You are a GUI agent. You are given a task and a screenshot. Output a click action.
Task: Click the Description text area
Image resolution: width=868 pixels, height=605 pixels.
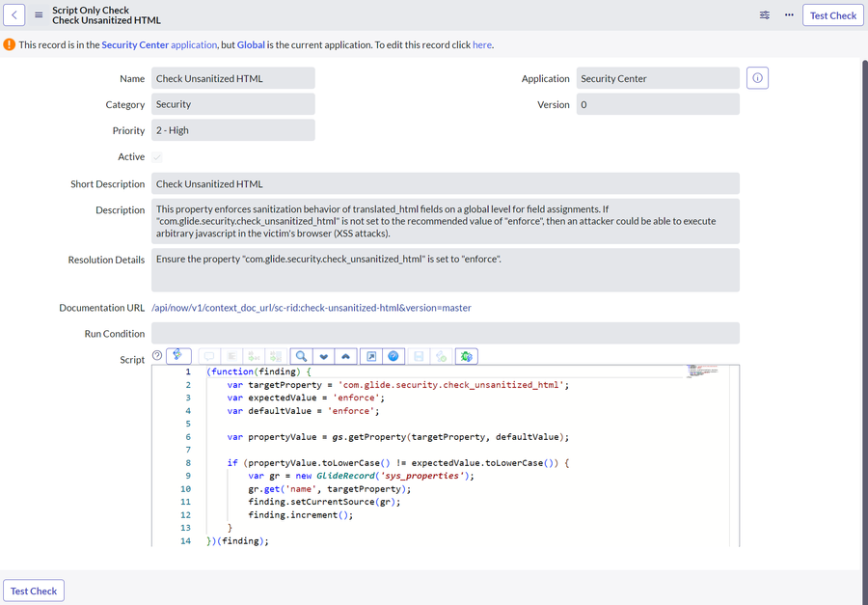click(446, 221)
